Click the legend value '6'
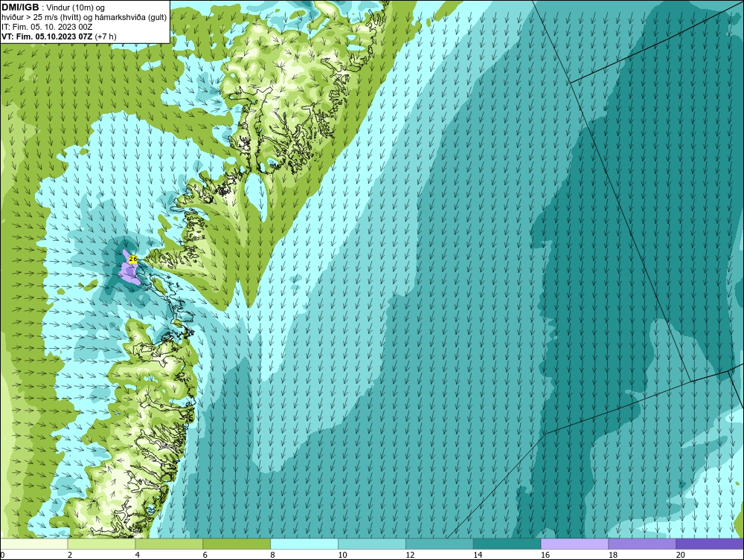The width and height of the screenshot is (744, 560). [205, 555]
